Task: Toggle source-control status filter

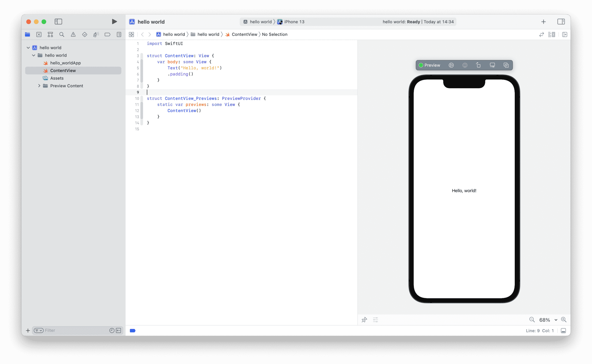Action: click(118, 330)
